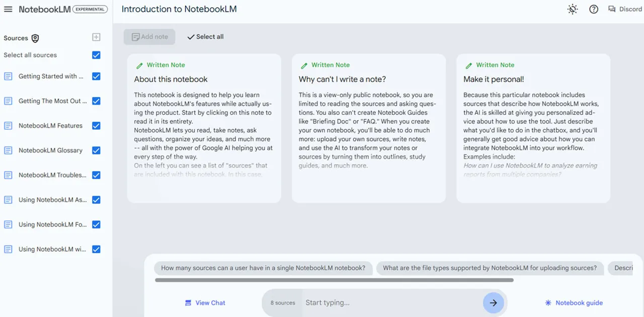
Task: Open the Help question mark icon
Action: (x=594, y=9)
